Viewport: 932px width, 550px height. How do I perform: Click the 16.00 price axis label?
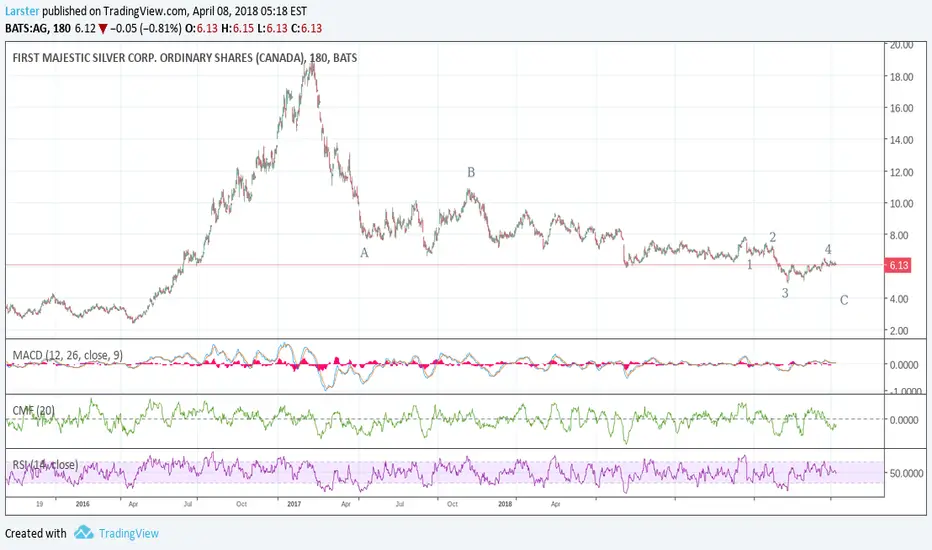pyautogui.click(x=901, y=108)
